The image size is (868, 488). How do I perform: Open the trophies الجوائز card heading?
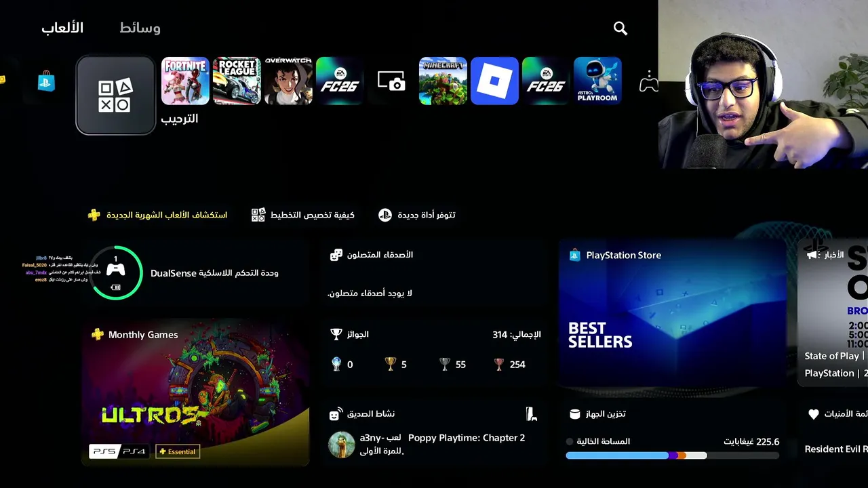358,334
